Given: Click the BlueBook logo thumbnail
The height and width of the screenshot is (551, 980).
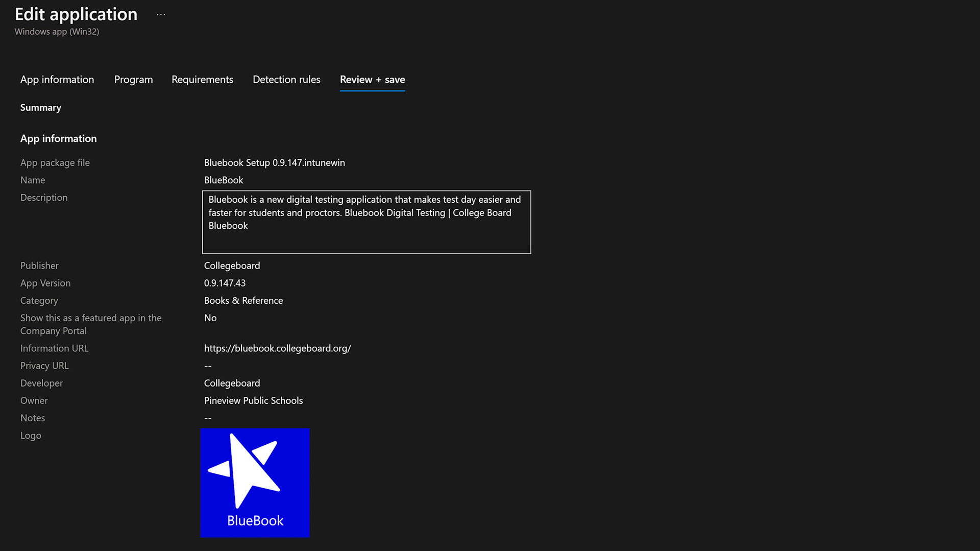Looking at the screenshot, I should click(255, 483).
